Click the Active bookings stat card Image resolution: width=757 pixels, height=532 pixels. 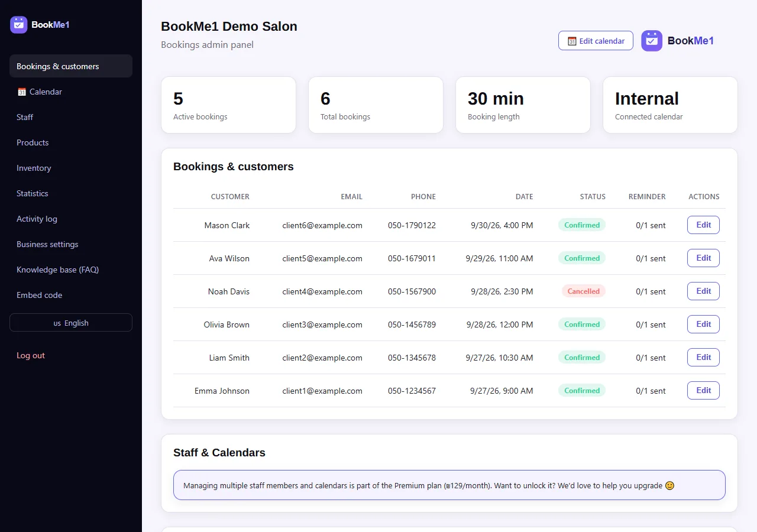[x=228, y=105]
